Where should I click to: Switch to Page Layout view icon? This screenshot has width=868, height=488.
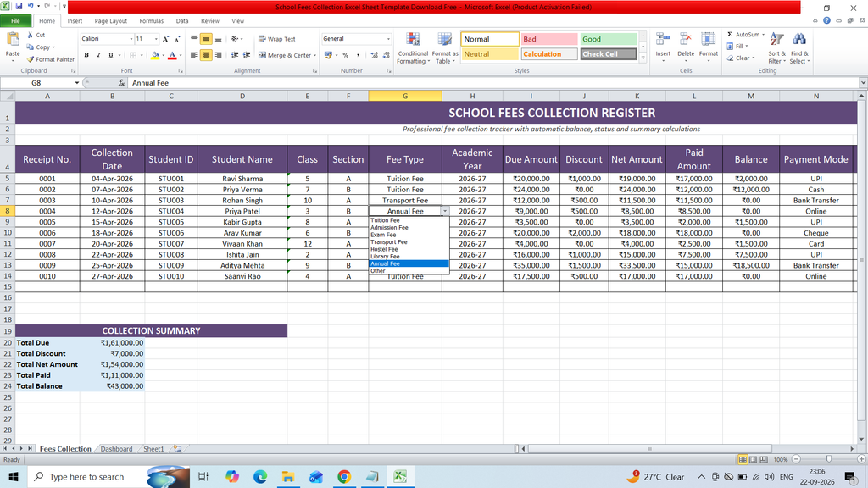(x=753, y=459)
